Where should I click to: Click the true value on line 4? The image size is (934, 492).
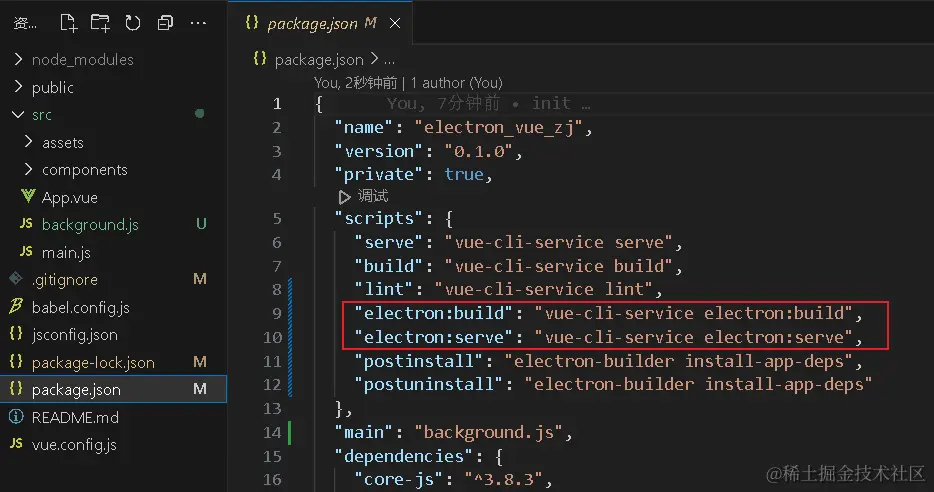point(464,175)
